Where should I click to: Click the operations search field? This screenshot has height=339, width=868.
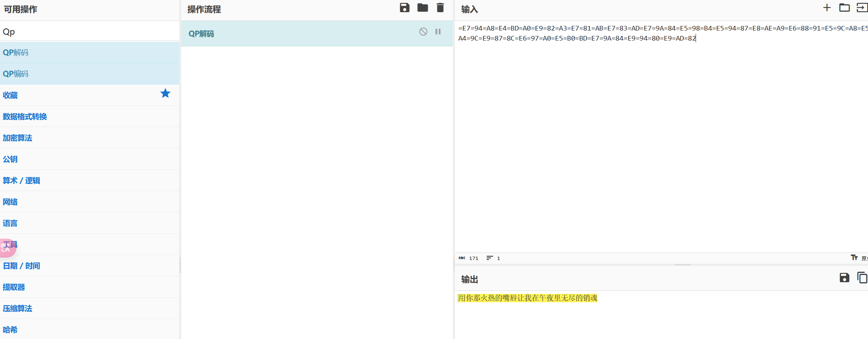click(x=90, y=32)
